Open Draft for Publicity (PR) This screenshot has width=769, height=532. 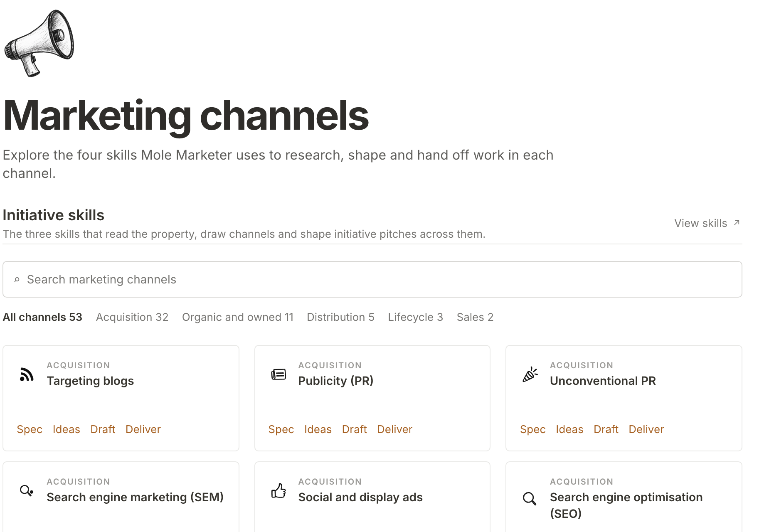click(x=354, y=429)
